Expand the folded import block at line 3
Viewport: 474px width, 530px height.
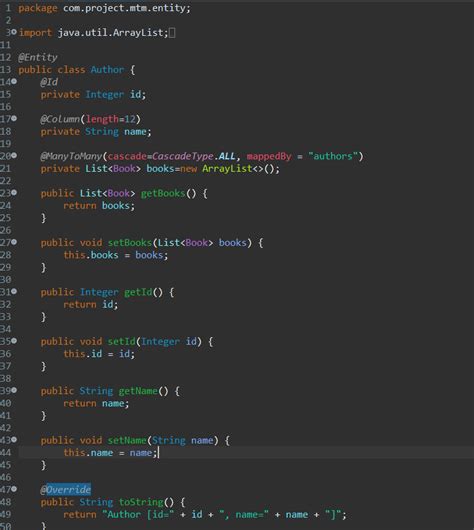pos(14,32)
